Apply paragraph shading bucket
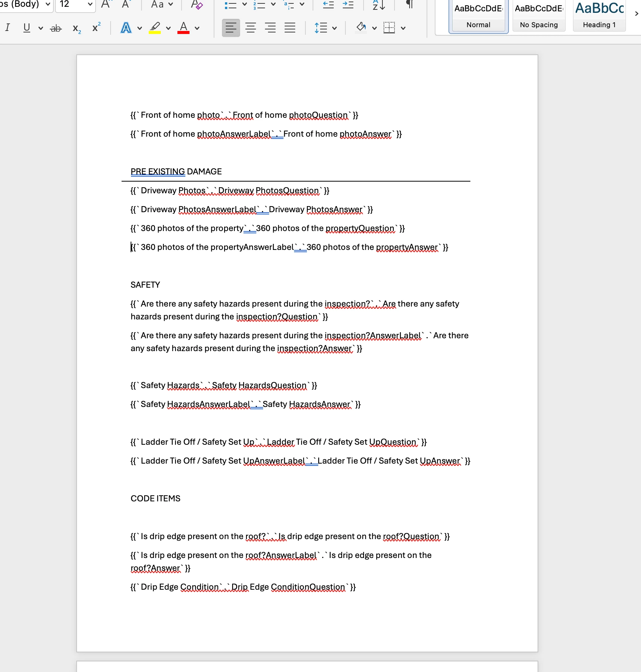Screen dimensions: 641x672 tap(361, 27)
